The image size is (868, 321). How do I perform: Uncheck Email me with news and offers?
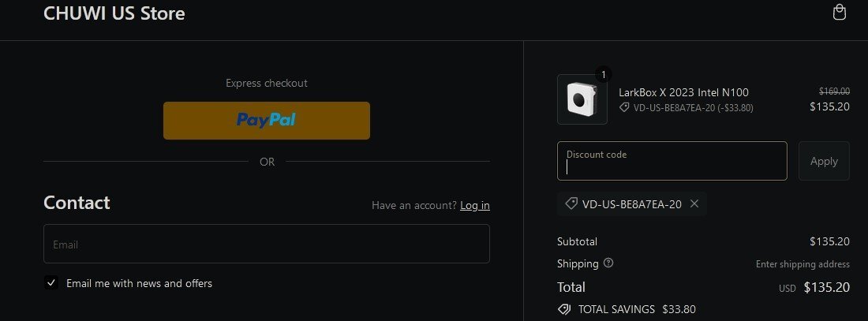click(51, 283)
